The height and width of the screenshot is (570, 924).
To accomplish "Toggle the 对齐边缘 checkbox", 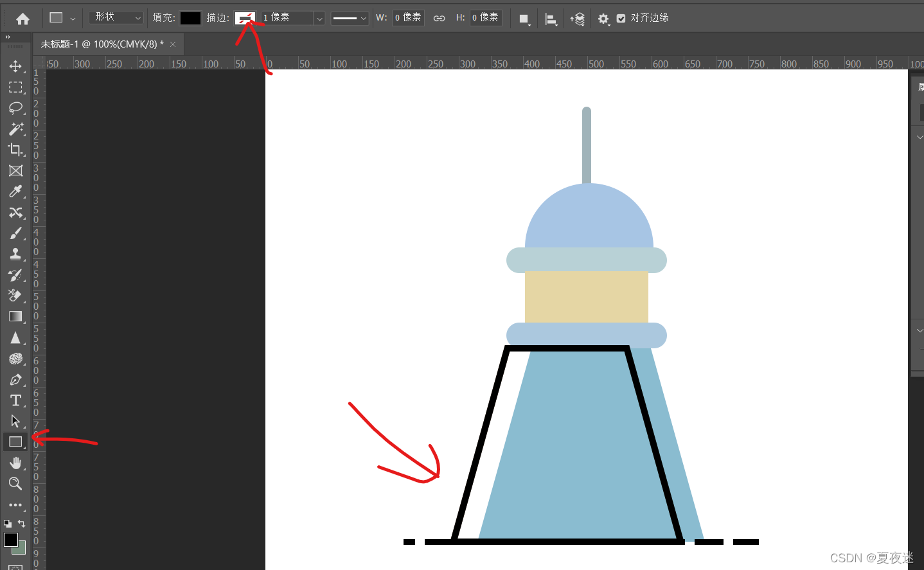I will tap(621, 18).
